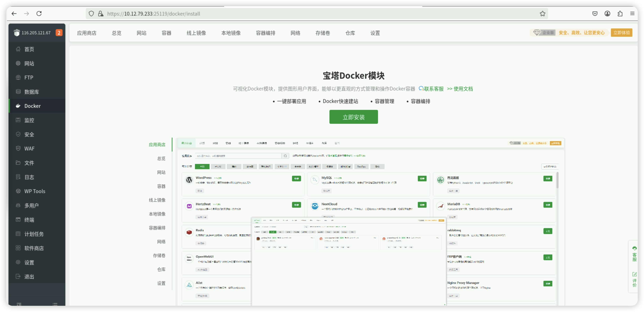Switch to the 线上镜像 top tab

196,33
